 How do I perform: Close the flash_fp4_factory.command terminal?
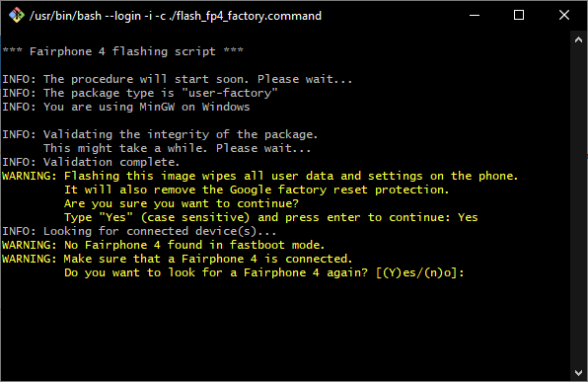[x=564, y=16]
